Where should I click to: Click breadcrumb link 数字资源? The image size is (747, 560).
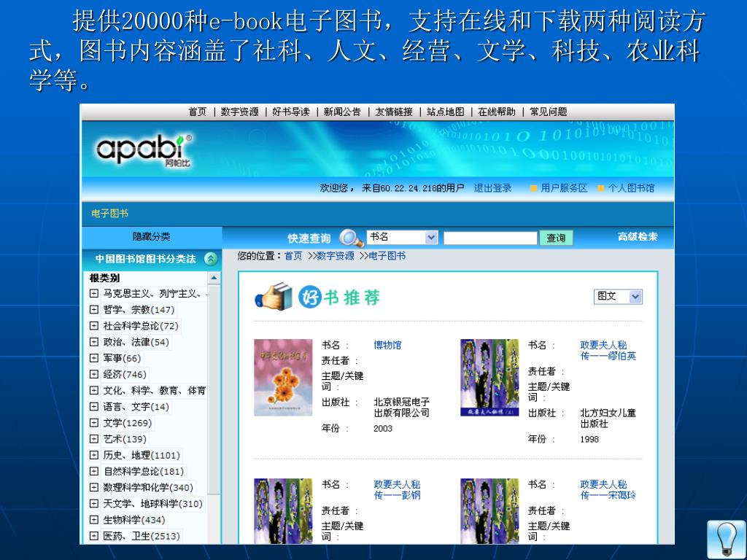336,256
